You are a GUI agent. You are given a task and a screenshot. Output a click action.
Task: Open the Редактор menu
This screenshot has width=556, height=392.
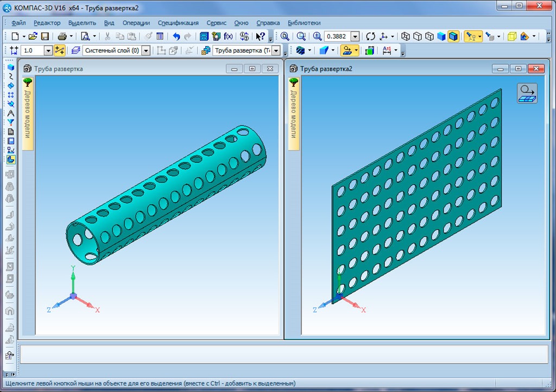point(47,23)
